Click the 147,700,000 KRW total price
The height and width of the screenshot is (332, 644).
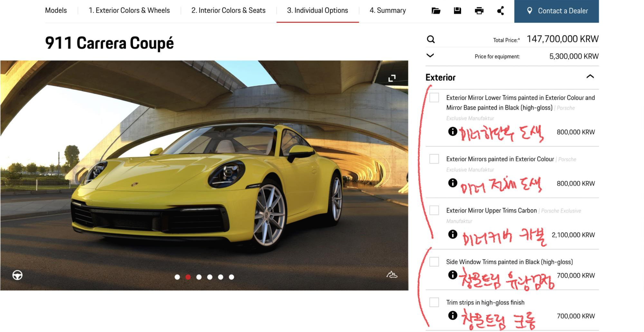[563, 39]
